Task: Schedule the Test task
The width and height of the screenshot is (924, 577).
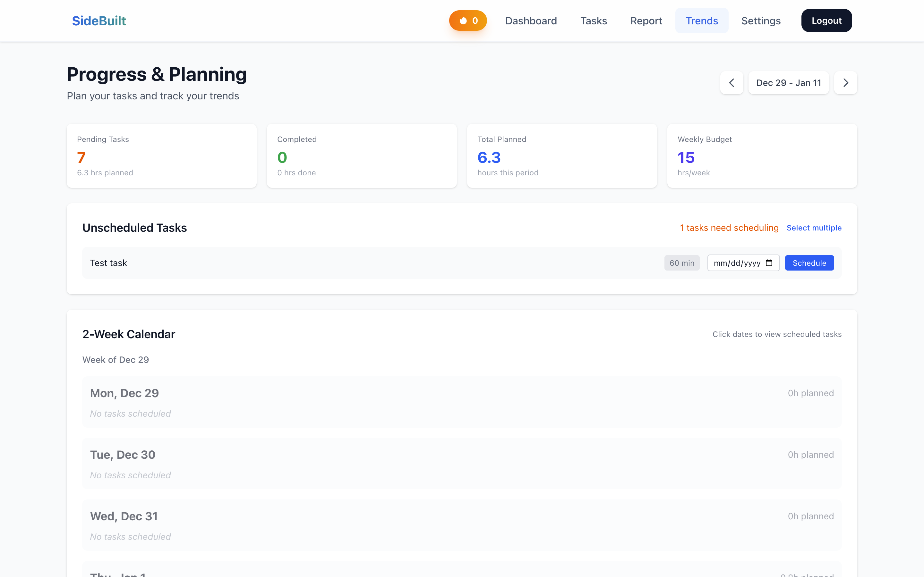Action: tap(809, 263)
